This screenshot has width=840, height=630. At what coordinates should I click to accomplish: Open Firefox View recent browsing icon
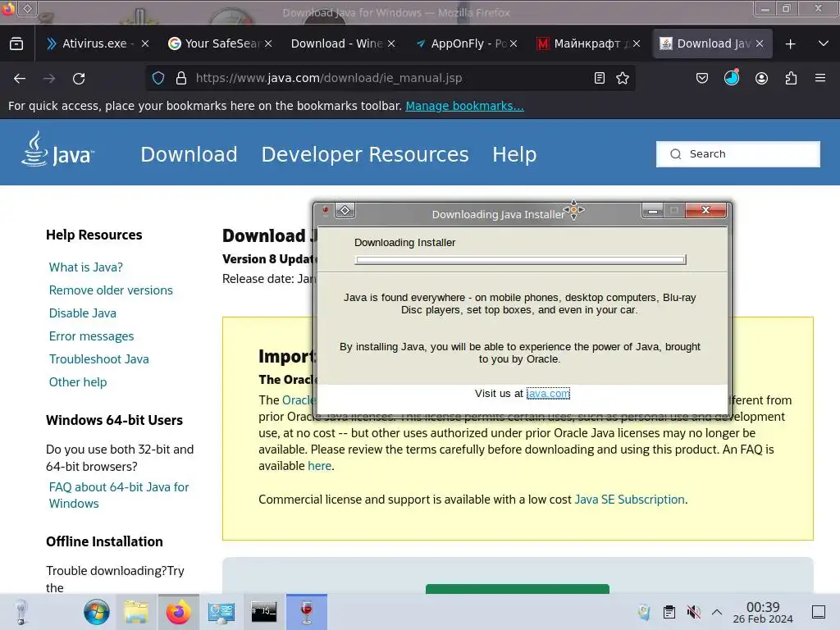point(16,43)
